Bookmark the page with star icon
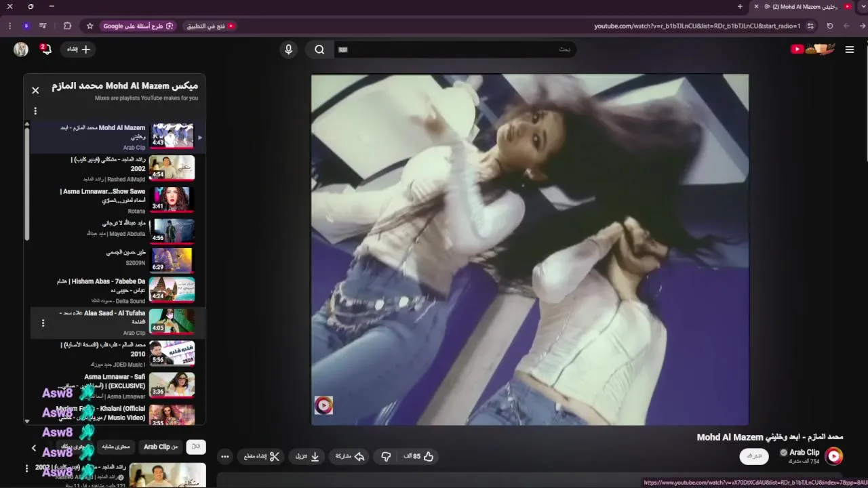868x488 pixels. click(90, 26)
